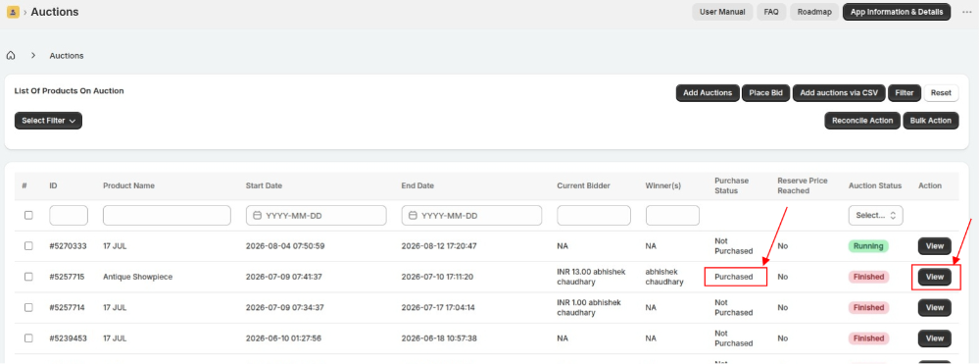Click the Place Bid button
The image size is (980, 364).
(765, 92)
